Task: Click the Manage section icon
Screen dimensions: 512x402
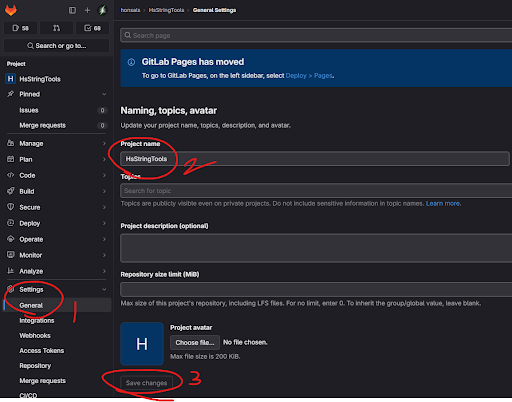Action: pyautogui.click(x=10, y=143)
